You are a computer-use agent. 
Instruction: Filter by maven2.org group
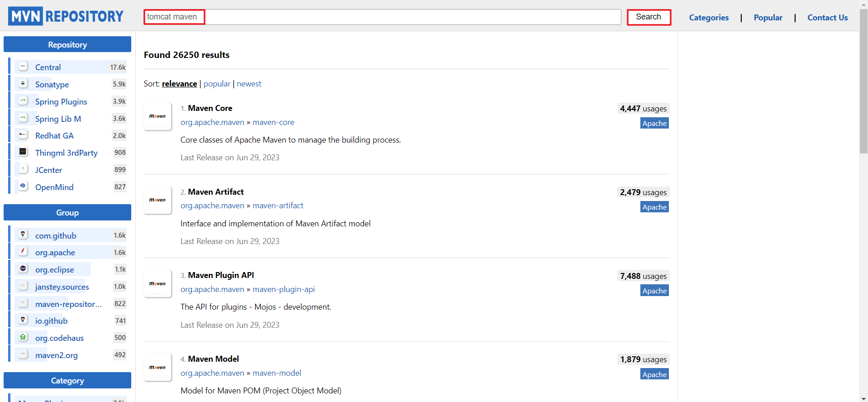(x=57, y=355)
